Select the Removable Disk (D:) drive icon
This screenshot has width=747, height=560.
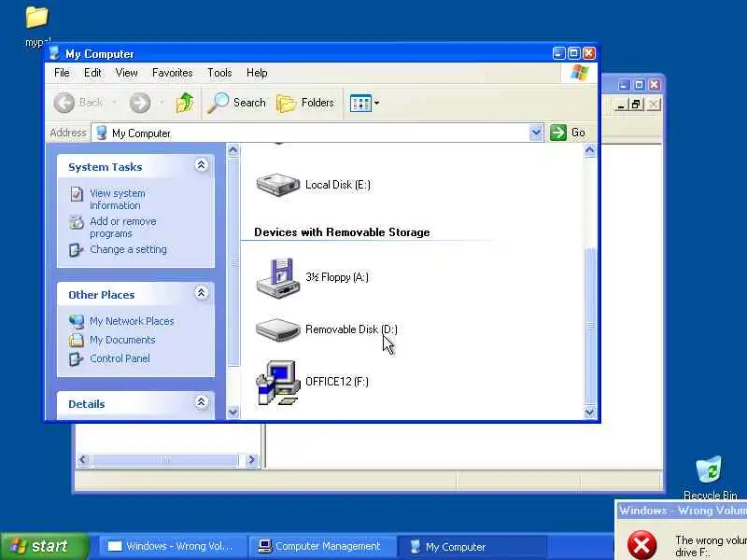pos(278,329)
